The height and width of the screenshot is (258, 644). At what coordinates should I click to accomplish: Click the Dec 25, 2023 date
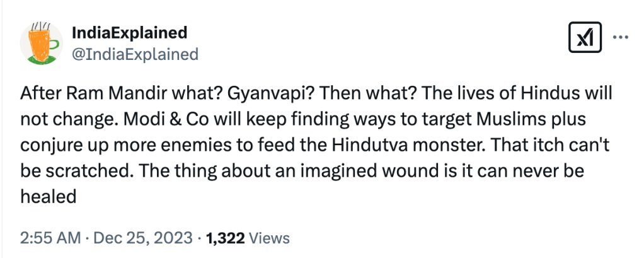click(x=142, y=238)
